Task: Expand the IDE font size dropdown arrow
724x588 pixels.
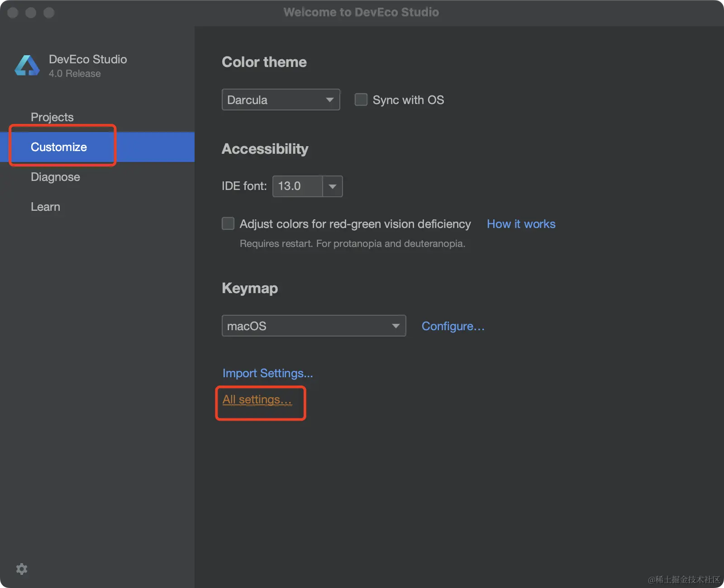Action: (x=333, y=186)
